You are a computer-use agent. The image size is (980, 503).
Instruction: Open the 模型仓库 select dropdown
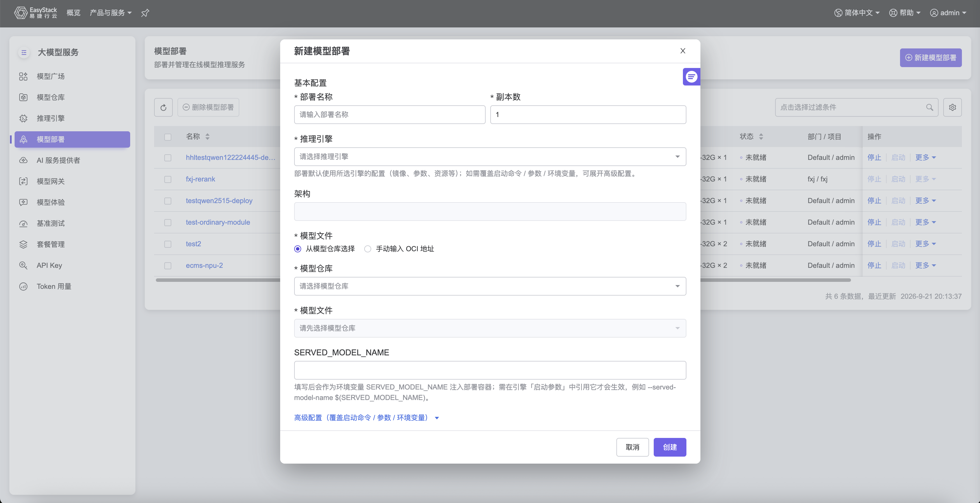490,286
